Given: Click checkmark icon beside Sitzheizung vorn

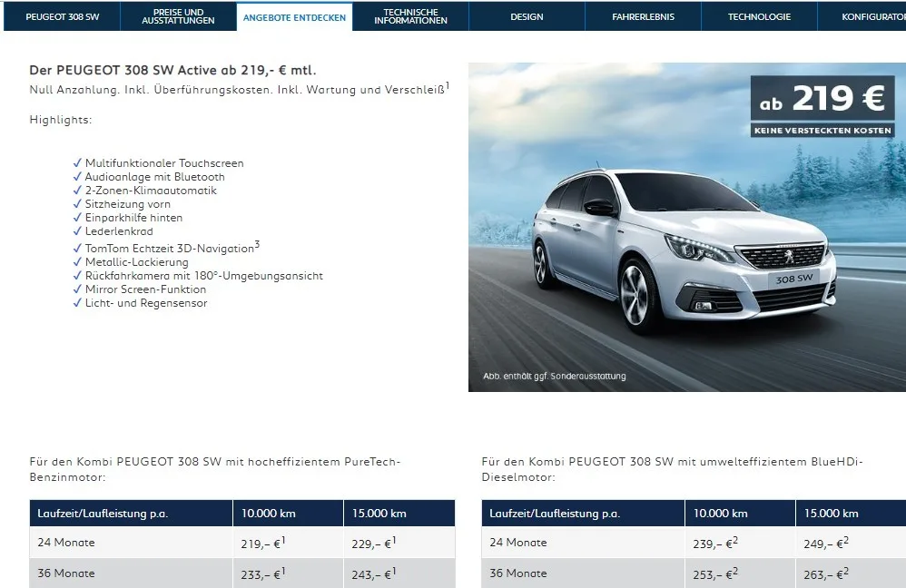Looking at the screenshot, I should click(x=77, y=203).
